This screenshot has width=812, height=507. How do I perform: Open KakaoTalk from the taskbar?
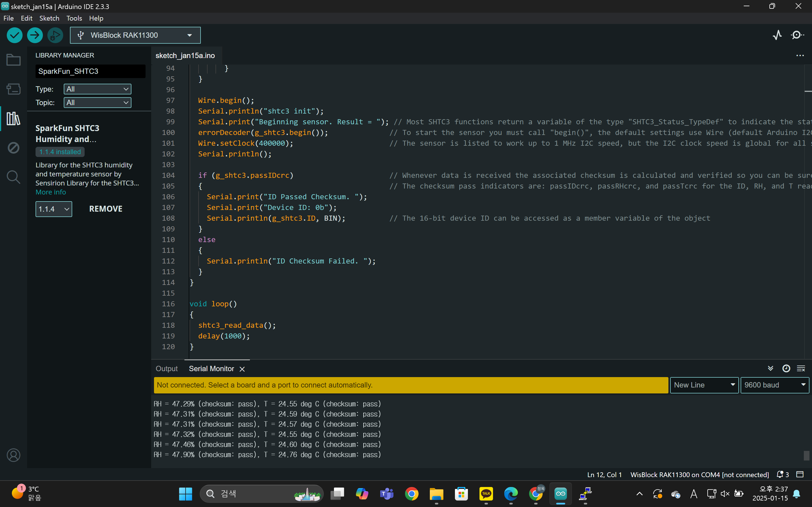point(486,493)
